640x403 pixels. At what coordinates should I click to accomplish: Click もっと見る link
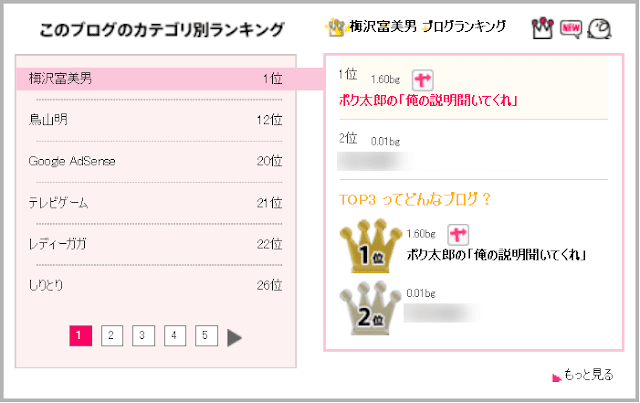pyautogui.click(x=588, y=374)
